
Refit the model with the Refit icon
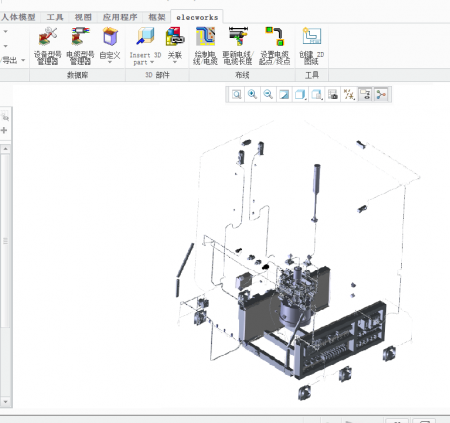236,95
